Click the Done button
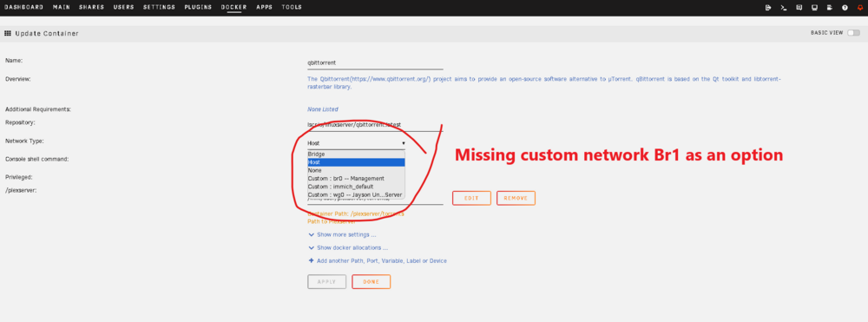 371,281
